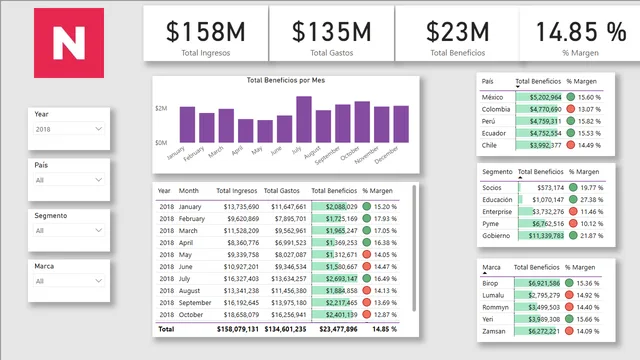640x360 pixels.
Task: Open the Year 2018 dropdown
Action: coord(69,129)
